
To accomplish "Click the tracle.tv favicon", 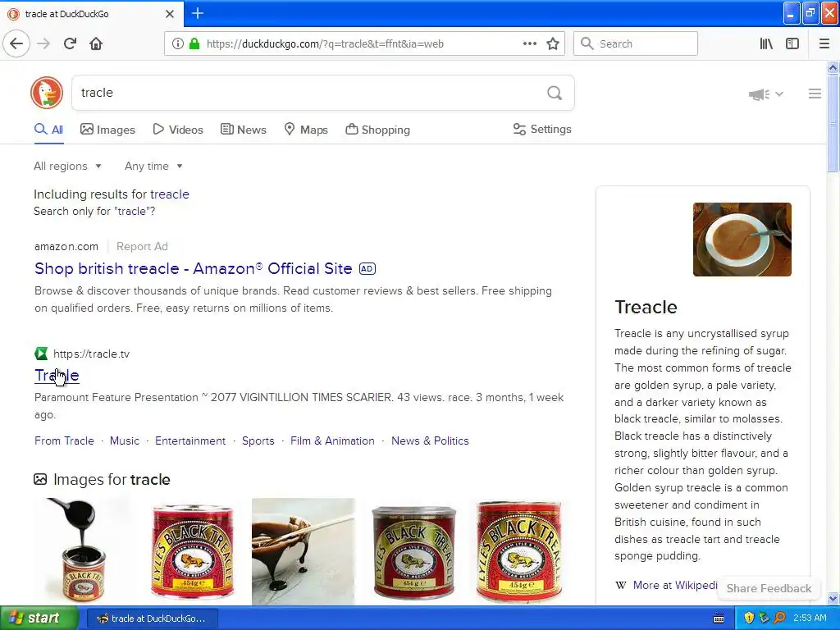I will click(x=41, y=354).
